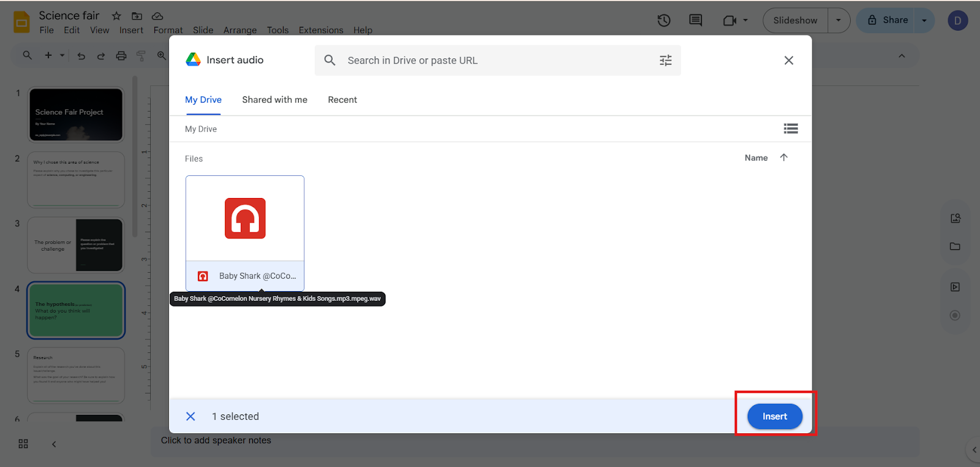This screenshot has height=467, width=980.
Task: Show the grid view of slides
Action: 23,444
